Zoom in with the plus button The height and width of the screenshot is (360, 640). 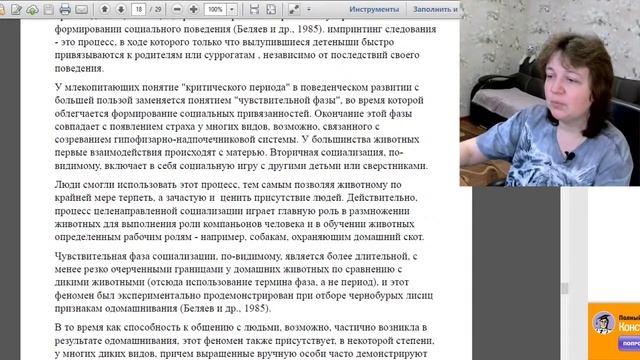(193, 9)
